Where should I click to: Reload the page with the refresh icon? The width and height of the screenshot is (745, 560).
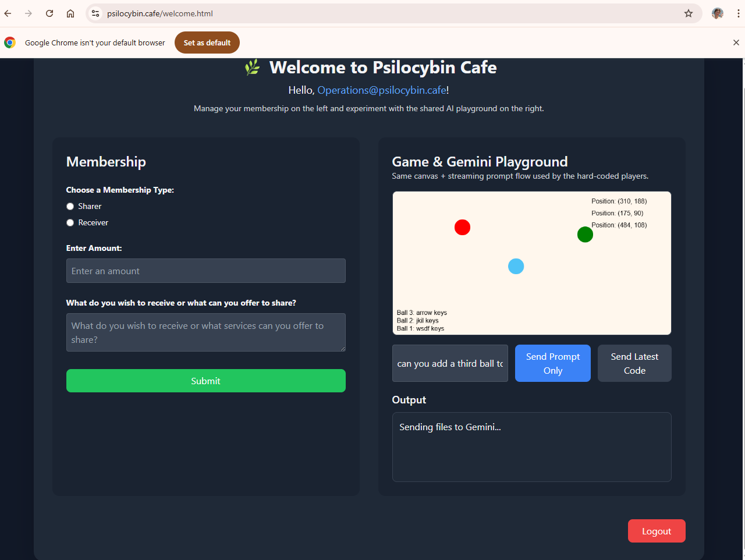click(49, 13)
